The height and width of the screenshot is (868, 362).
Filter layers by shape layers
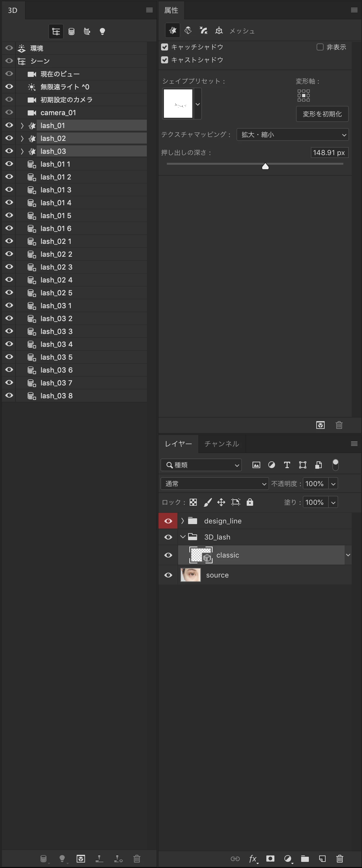click(x=303, y=465)
